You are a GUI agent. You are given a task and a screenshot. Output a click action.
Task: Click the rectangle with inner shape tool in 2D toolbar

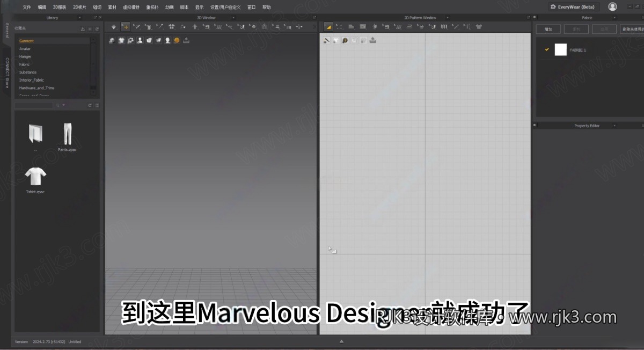coord(363,26)
